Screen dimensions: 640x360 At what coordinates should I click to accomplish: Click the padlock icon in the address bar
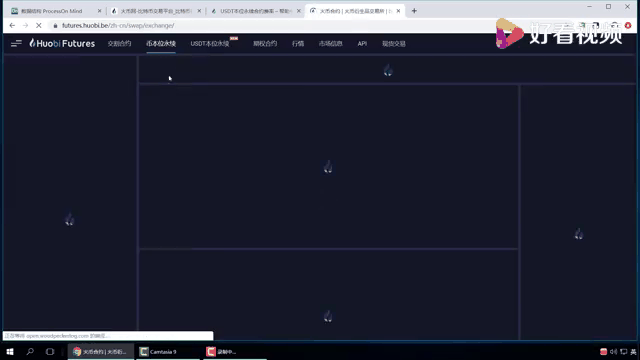coord(56,25)
